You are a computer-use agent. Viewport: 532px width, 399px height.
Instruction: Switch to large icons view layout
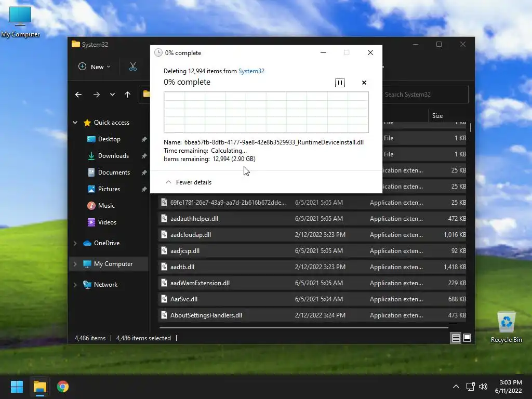(467, 338)
